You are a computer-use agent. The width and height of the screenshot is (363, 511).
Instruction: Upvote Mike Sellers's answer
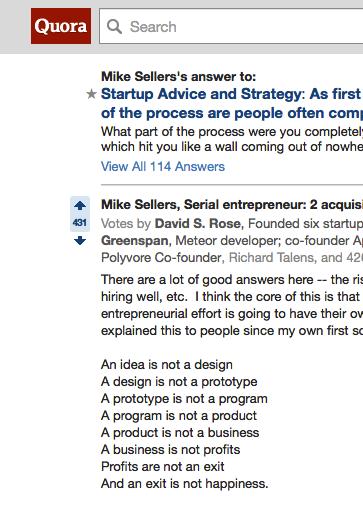pos(80,205)
